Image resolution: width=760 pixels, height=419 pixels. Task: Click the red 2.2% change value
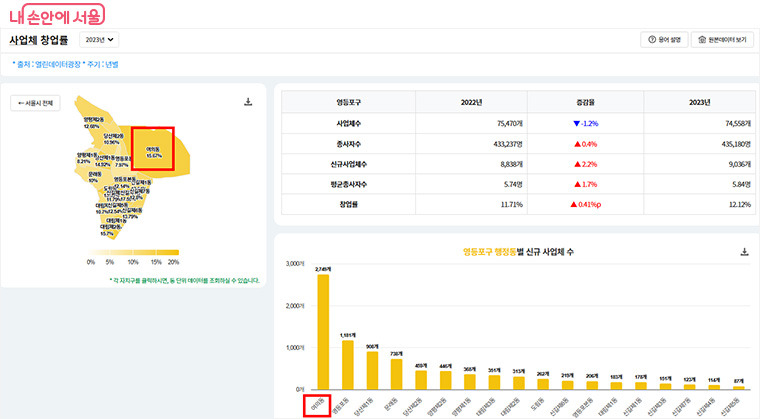[x=586, y=164]
